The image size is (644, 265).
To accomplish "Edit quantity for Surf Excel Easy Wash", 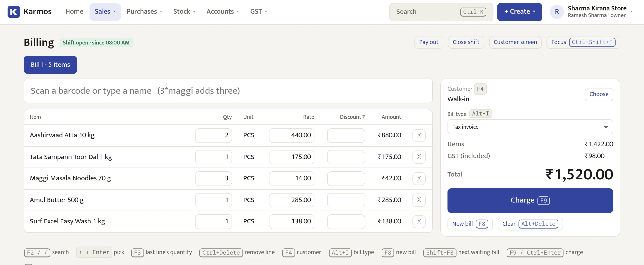I will [213, 221].
